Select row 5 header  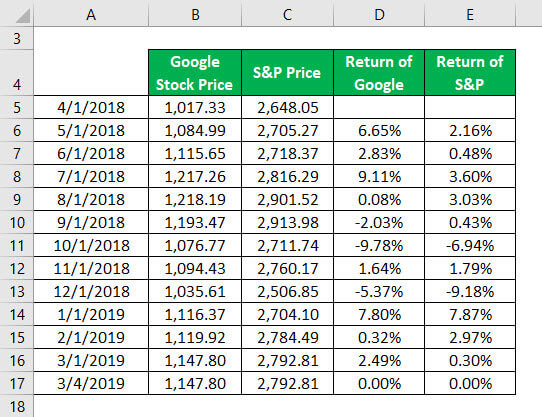[x=17, y=107]
